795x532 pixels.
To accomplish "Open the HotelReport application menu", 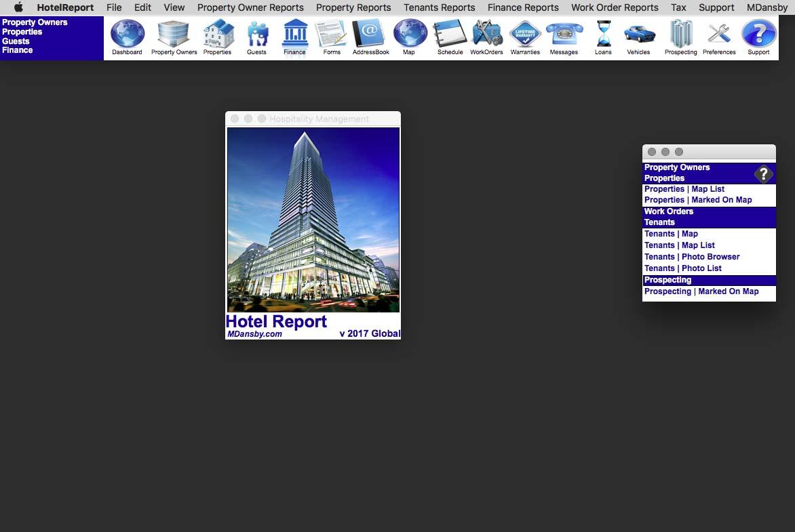I will click(65, 7).
